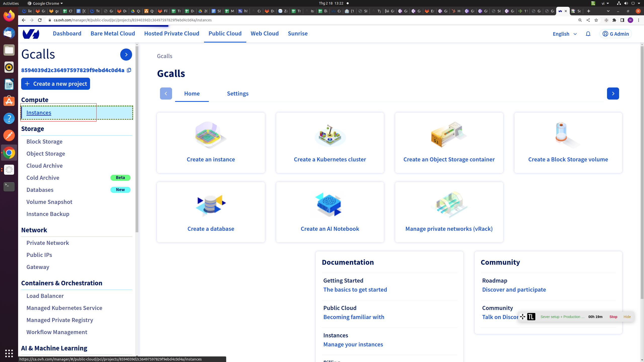The height and width of the screenshot is (362, 644).
Task: Open notifications bell icon
Action: coord(588,34)
